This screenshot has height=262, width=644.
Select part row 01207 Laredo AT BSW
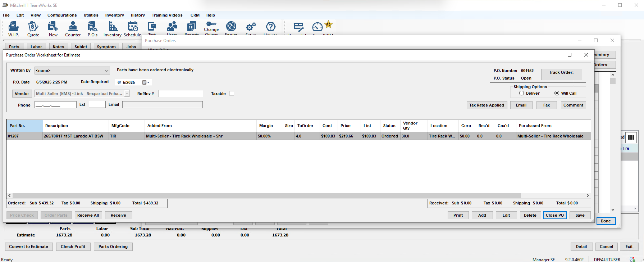click(x=298, y=136)
